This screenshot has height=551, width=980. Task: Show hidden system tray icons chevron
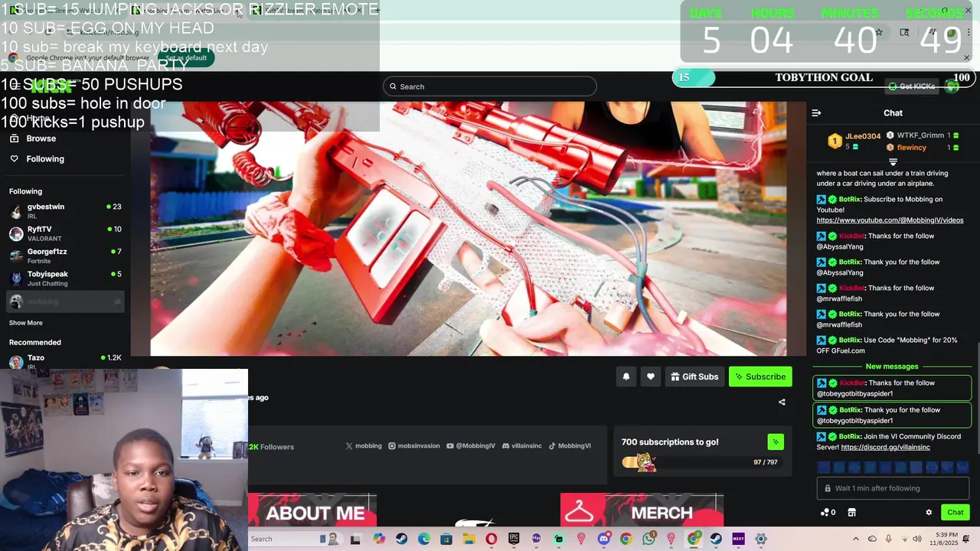click(x=855, y=539)
